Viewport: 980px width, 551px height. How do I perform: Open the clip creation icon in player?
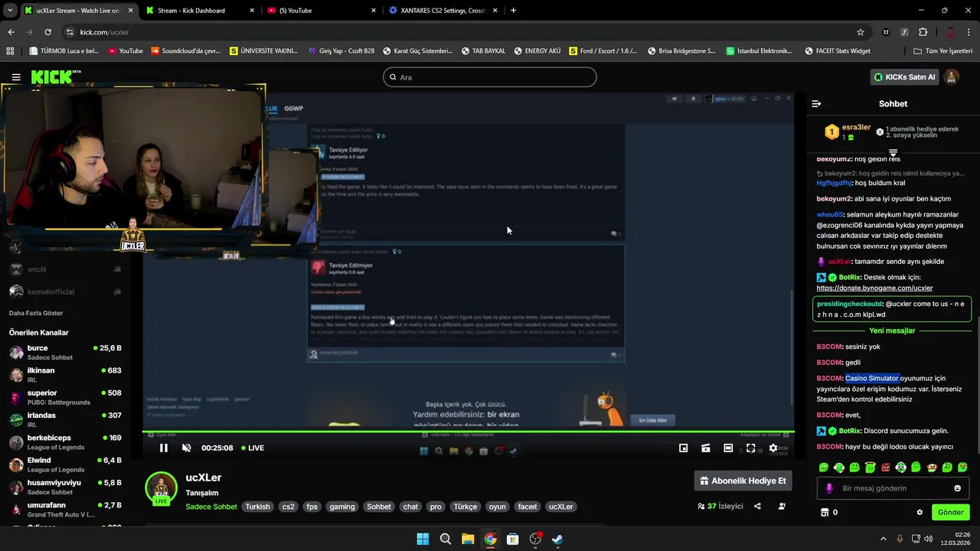point(706,448)
